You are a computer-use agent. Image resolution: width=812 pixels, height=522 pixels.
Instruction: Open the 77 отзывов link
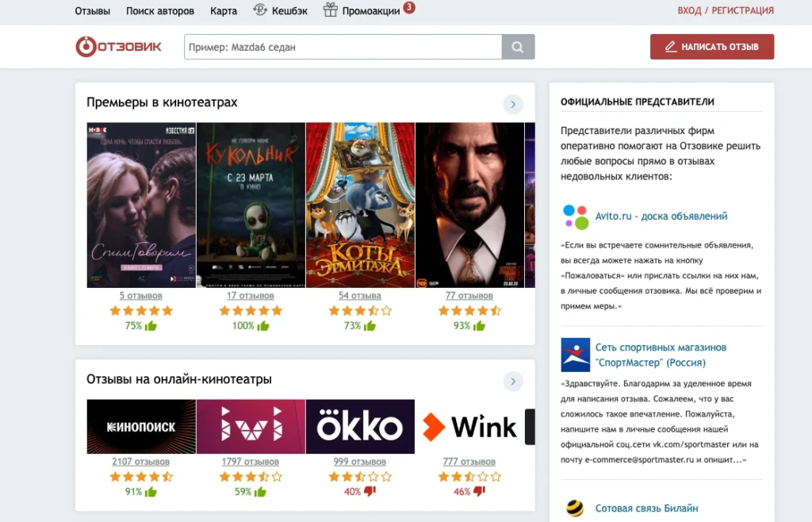coord(469,296)
